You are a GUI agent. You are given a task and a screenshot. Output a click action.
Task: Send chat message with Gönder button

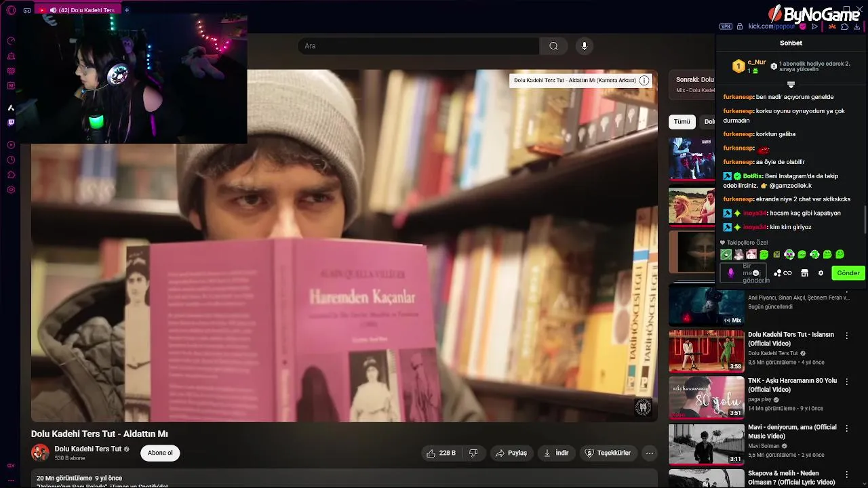click(848, 273)
